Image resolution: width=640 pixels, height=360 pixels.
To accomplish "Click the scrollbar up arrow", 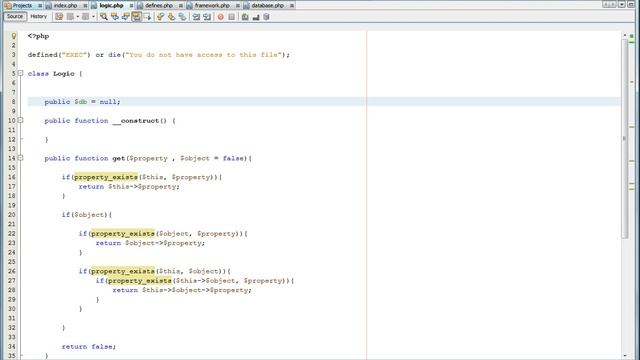I will 625,35.
